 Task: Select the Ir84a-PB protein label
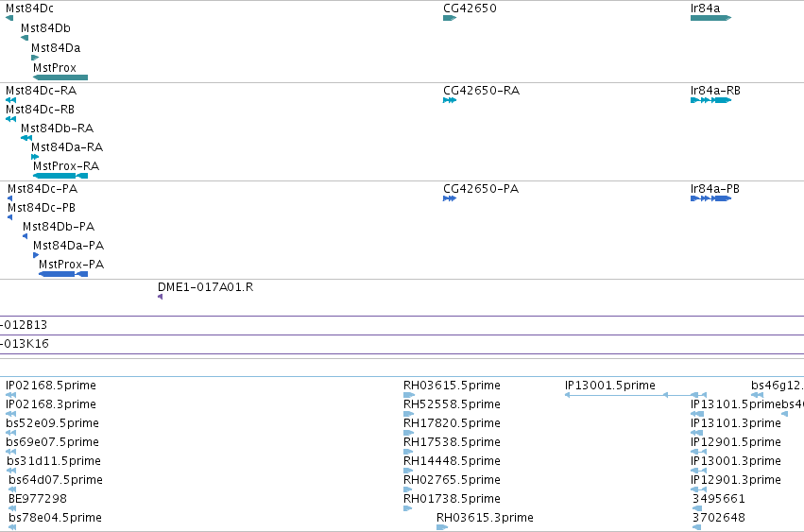click(715, 189)
